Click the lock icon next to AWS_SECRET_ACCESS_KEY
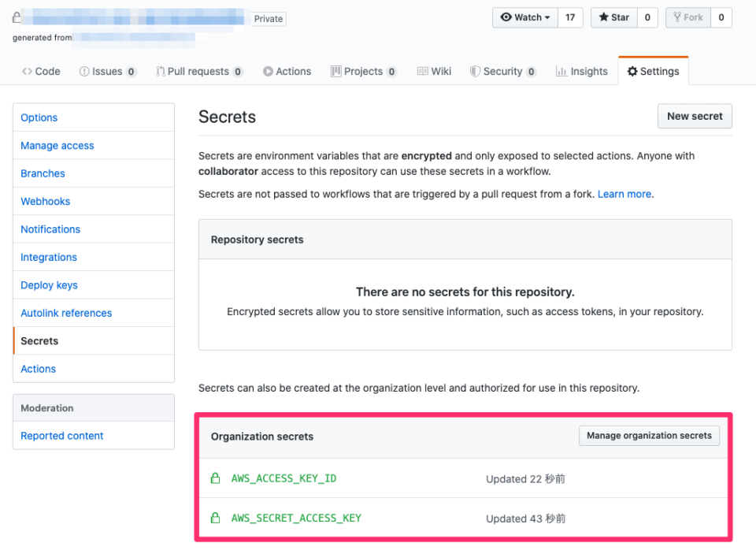 pyautogui.click(x=216, y=518)
